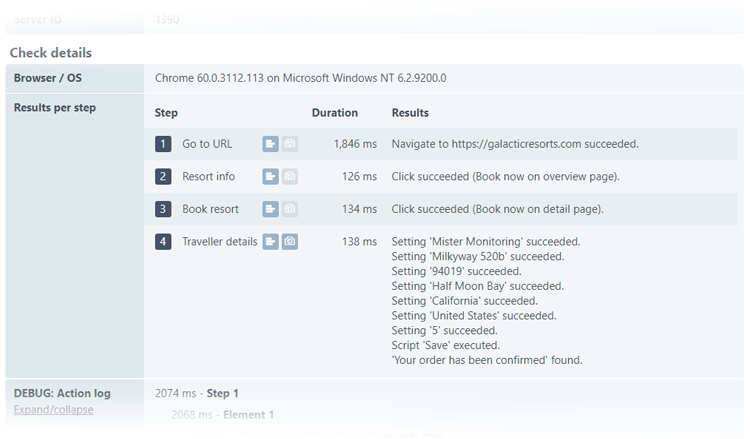Toggle Expand/collapse link under Action log
750x439 pixels.
click(54, 409)
